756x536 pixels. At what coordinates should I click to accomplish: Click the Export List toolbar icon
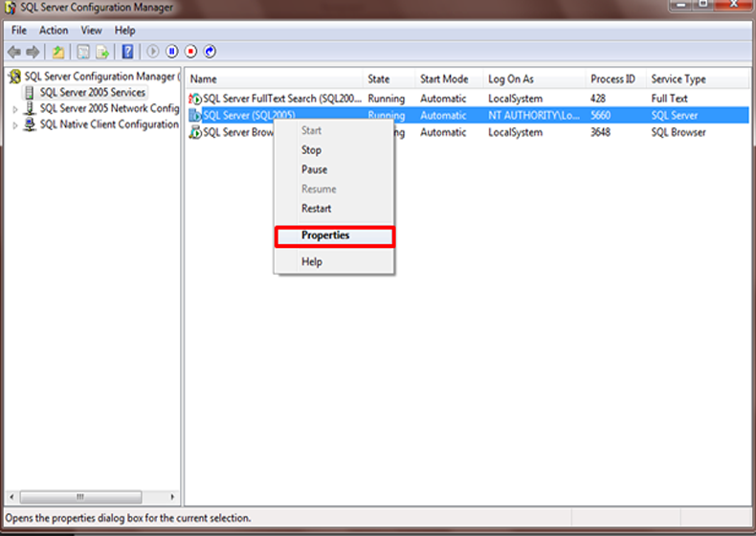click(102, 52)
